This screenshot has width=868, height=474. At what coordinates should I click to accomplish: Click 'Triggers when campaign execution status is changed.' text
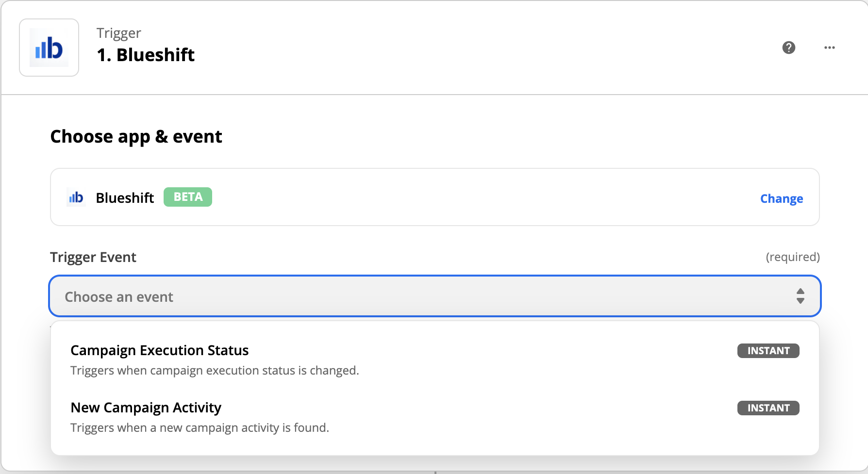point(215,371)
